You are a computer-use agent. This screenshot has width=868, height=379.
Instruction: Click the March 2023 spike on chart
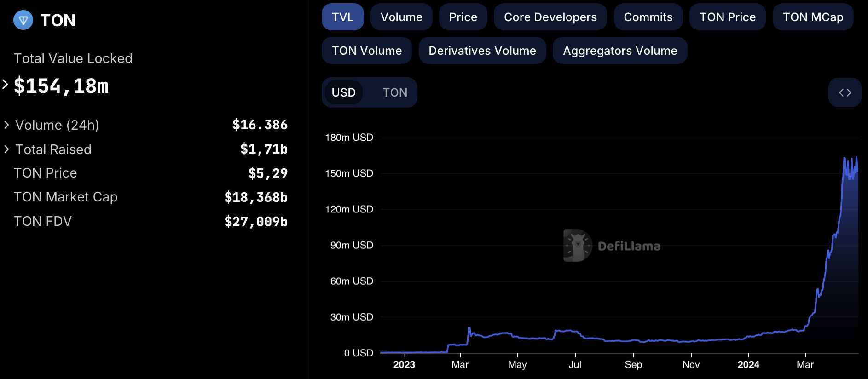tap(469, 328)
